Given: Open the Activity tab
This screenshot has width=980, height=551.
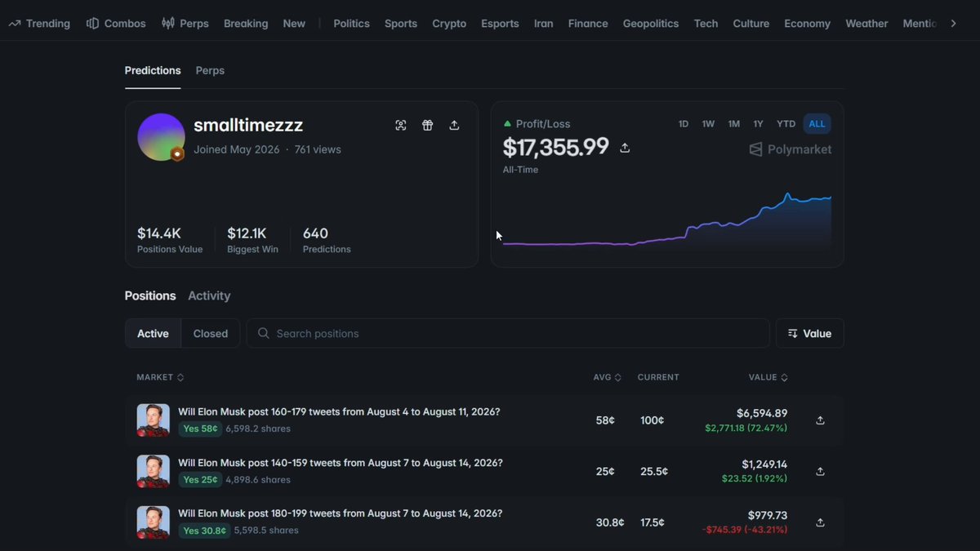Looking at the screenshot, I should pyautogui.click(x=209, y=295).
